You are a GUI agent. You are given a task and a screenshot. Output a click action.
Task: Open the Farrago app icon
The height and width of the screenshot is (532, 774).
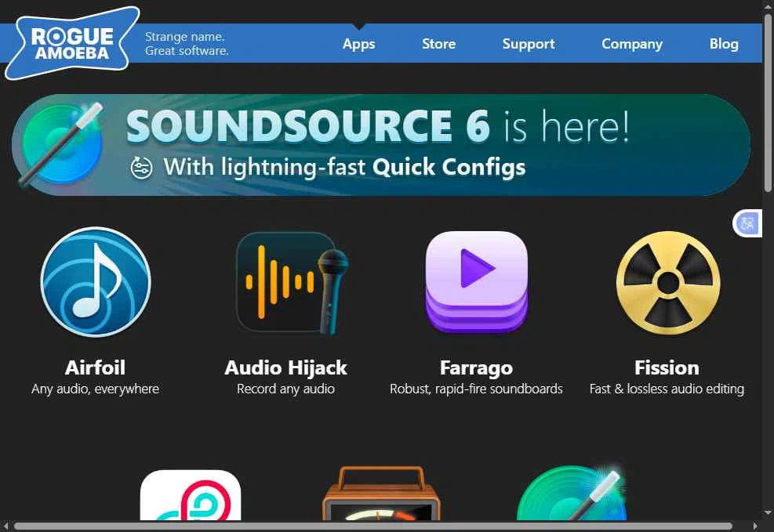coord(476,282)
